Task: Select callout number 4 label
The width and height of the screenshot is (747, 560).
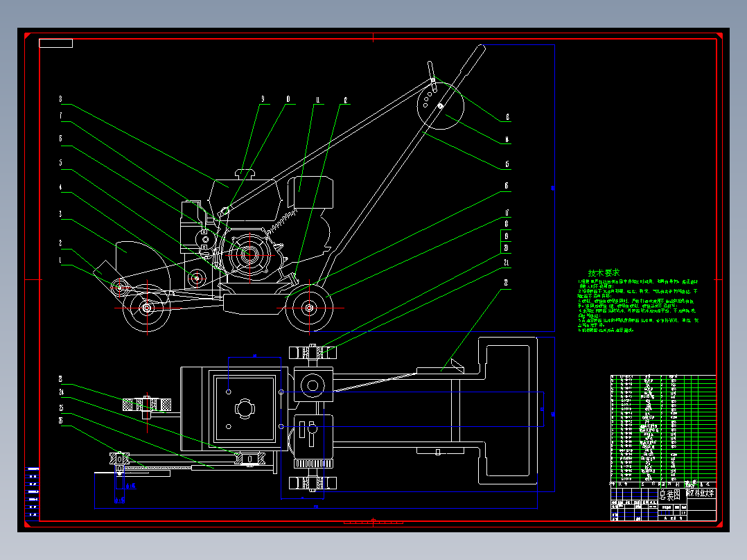Action: click(x=60, y=187)
